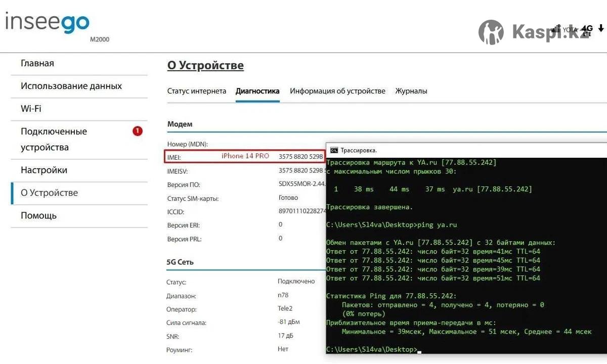Click the red notification badge showing 1
Screen dimensions: 607x364
[x=138, y=131]
